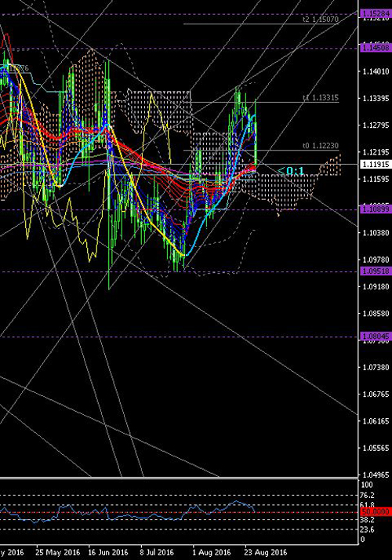Image resolution: width=392 pixels, height=560 pixels.
Task: Click the t2 1.15070 target label
Action: click(x=321, y=20)
